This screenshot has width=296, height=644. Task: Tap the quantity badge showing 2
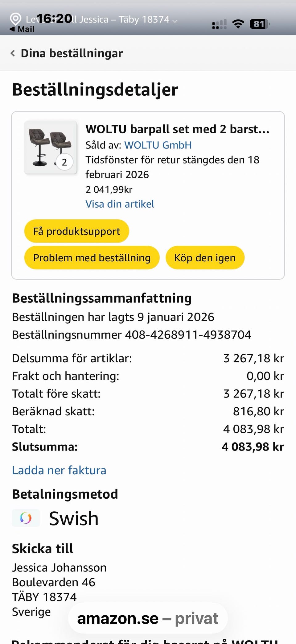coord(64,162)
